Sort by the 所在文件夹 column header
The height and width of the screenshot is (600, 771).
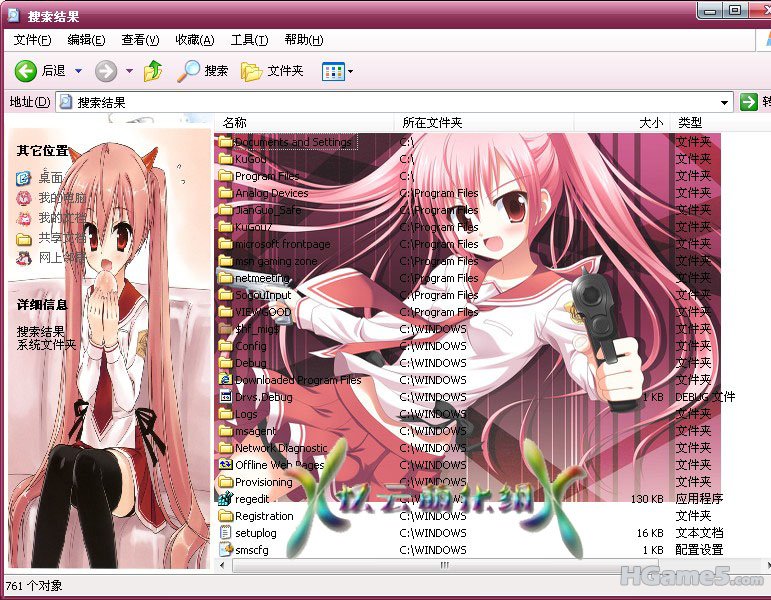tap(484, 122)
